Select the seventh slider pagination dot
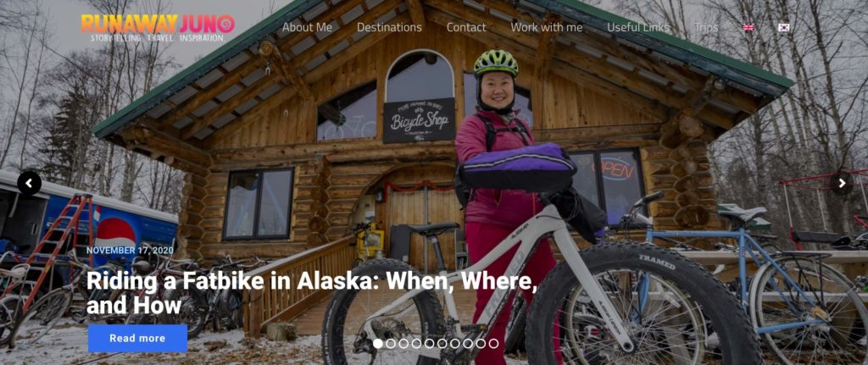 point(455,344)
